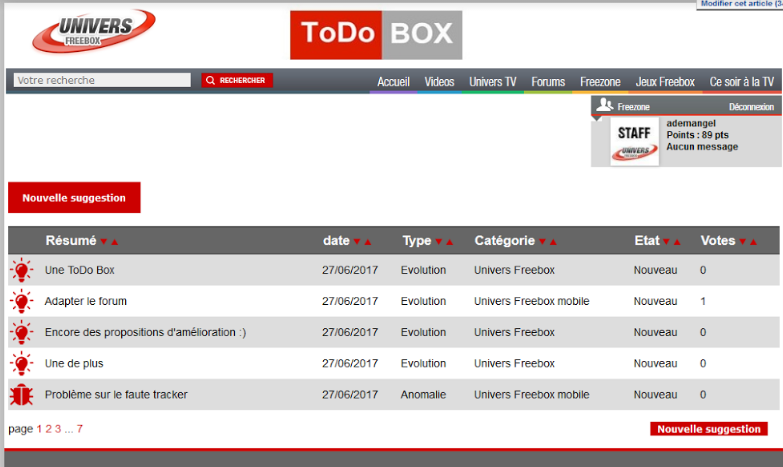Open suggestion Une de plus
The width and height of the screenshot is (783, 467).
[74, 364]
